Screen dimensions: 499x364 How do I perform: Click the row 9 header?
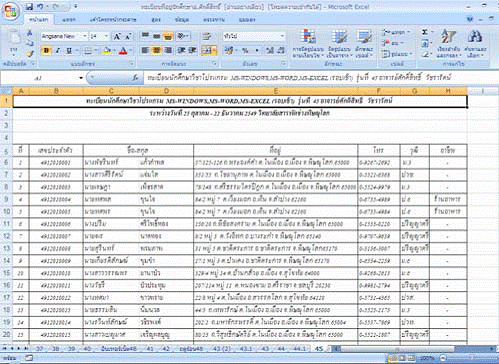point(6,199)
